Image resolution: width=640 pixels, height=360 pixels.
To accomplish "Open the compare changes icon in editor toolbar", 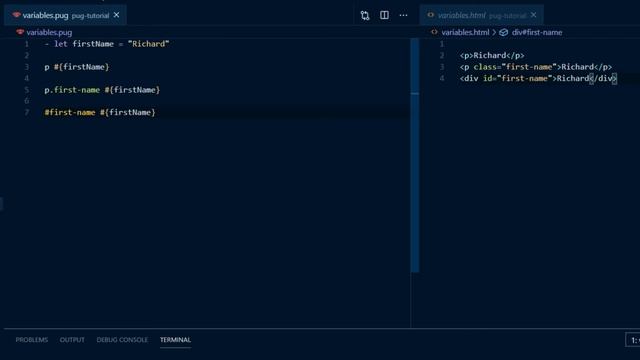I will [x=365, y=16].
